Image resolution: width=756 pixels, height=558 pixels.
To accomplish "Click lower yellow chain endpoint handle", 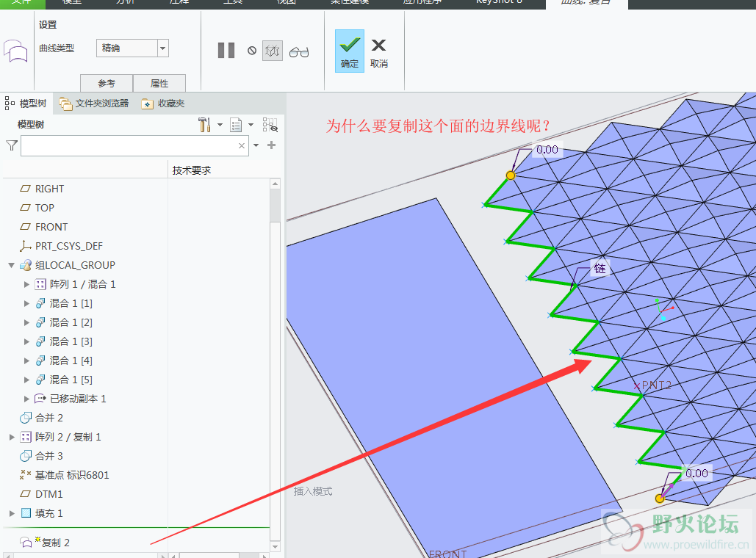I will tap(660, 499).
